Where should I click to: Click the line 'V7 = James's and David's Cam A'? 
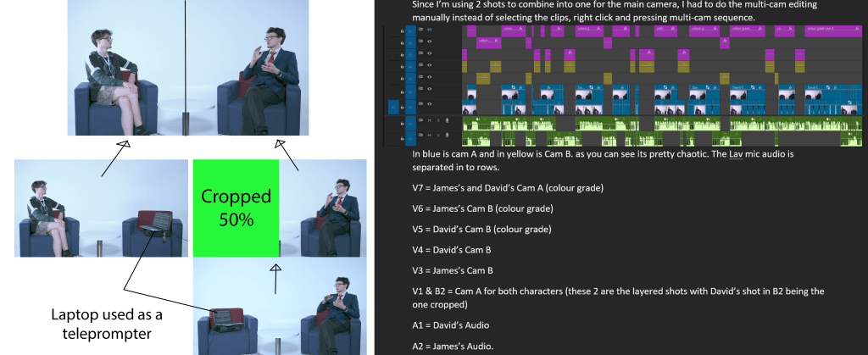tap(508, 188)
